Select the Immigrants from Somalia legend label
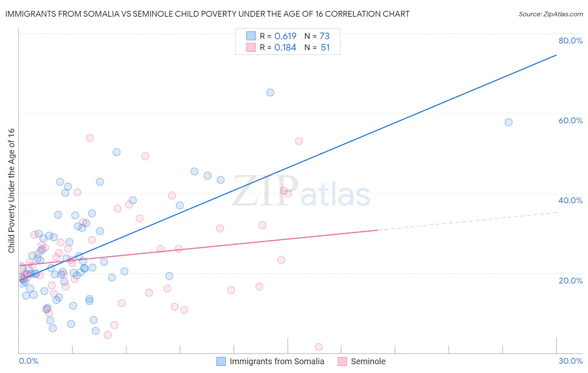The width and height of the screenshot is (588, 373). pos(277,361)
